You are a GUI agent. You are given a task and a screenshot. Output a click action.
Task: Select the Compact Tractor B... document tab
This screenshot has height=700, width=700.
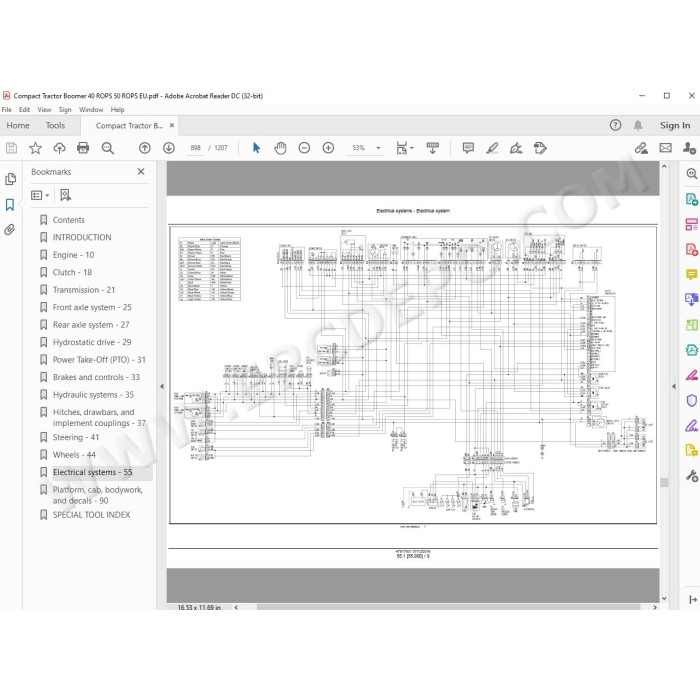[x=129, y=126]
